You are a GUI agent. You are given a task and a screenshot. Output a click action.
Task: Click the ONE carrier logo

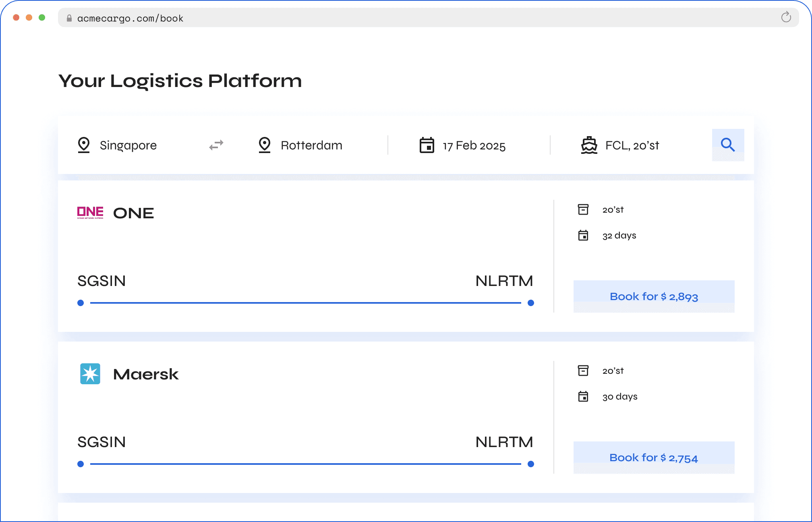(x=90, y=212)
